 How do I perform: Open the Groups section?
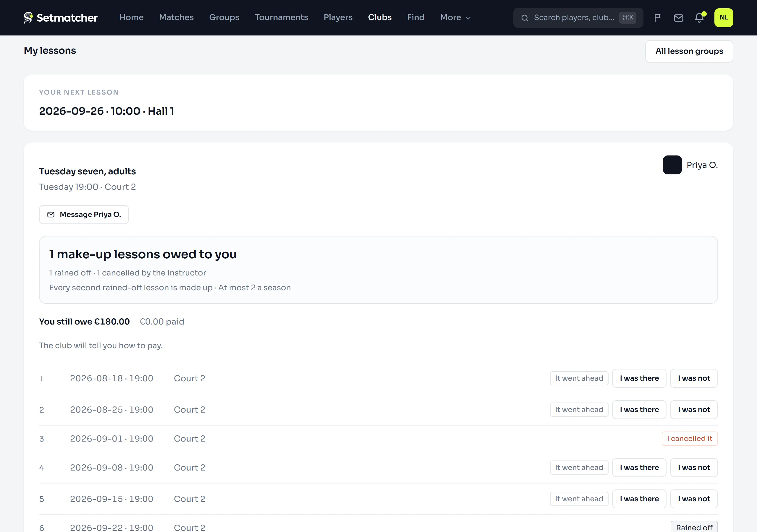pyautogui.click(x=224, y=17)
